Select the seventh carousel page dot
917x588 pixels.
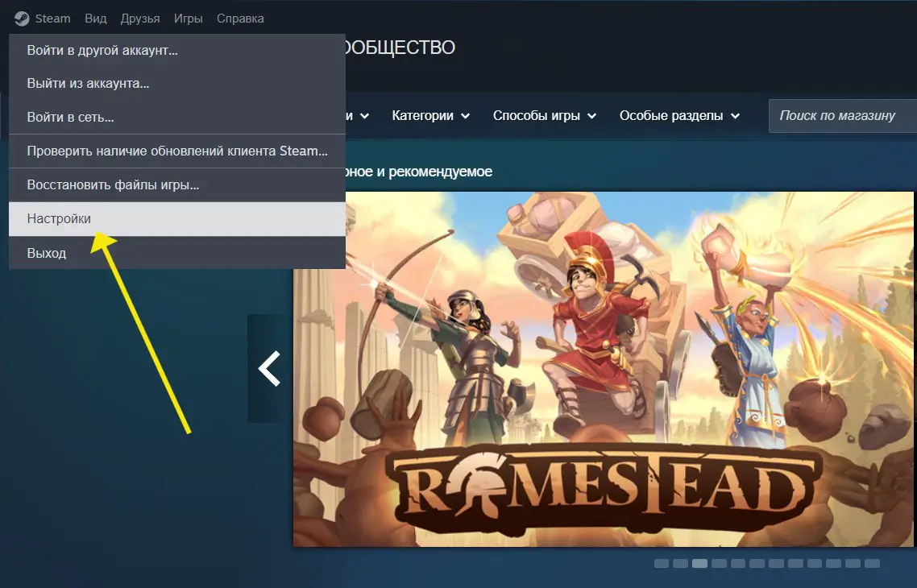pos(776,564)
